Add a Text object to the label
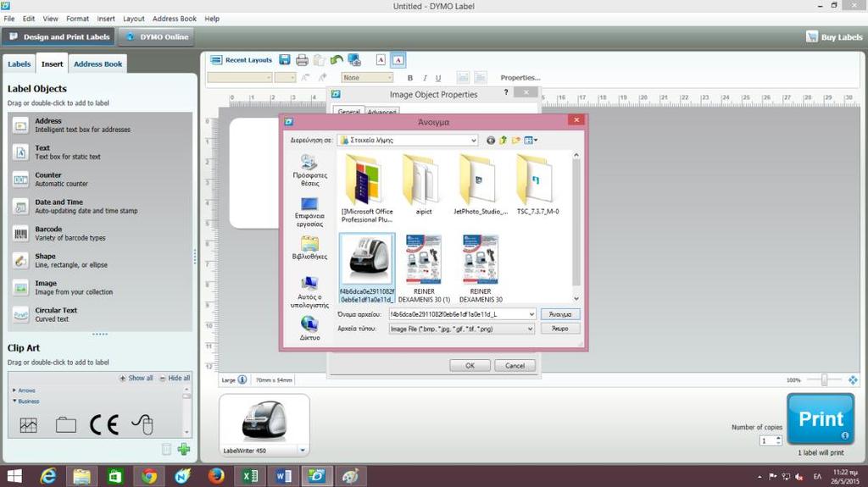The height and width of the screenshot is (487, 868). 100,152
